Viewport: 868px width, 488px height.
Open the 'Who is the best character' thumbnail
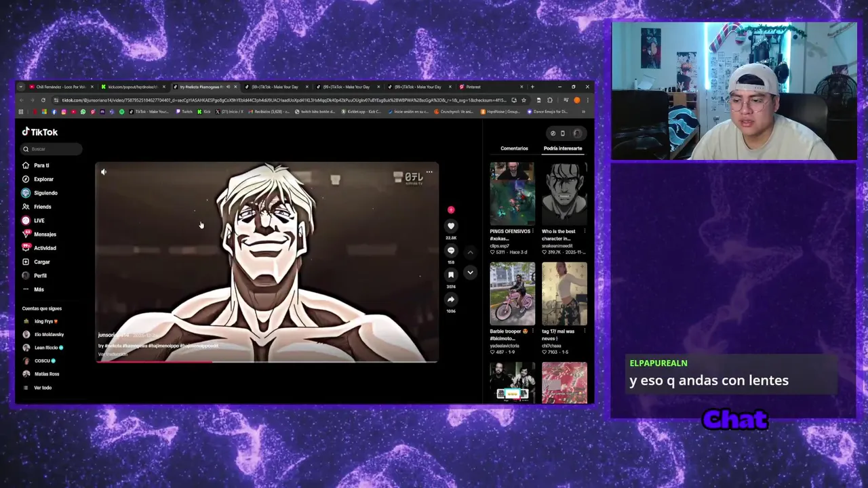coord(564,194)
